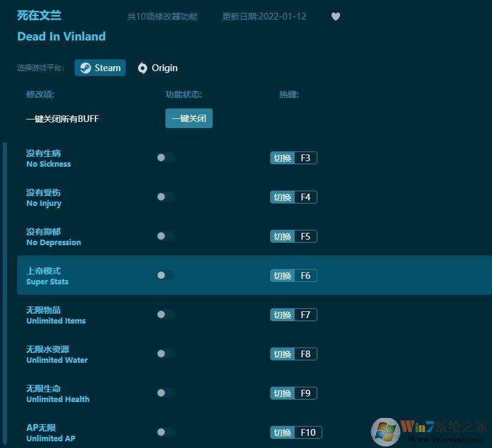The image size is (492, 448).
Task: Enable the No Sickness cheat toggle
Action: tap(164, 158)
